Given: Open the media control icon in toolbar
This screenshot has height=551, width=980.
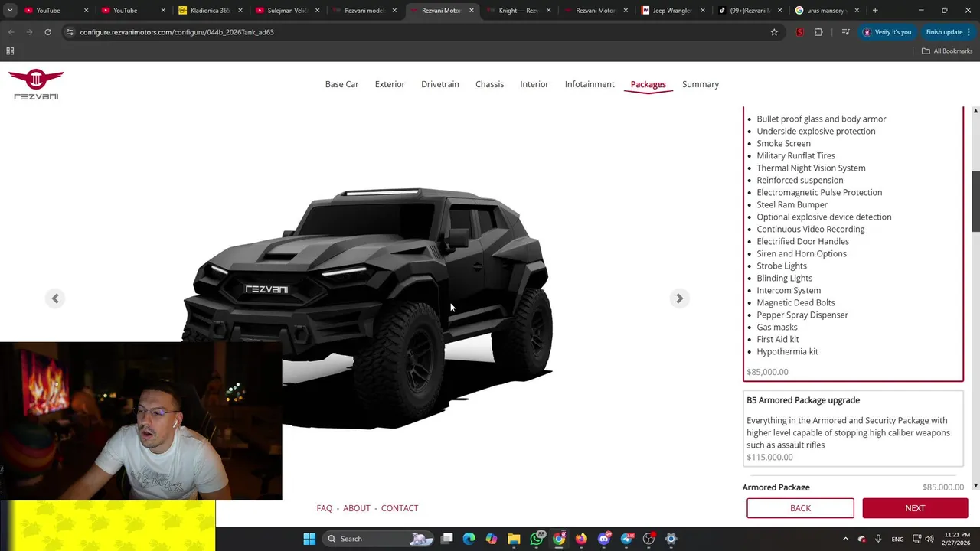Looking at the screenshot, I should tap(845, 32).
